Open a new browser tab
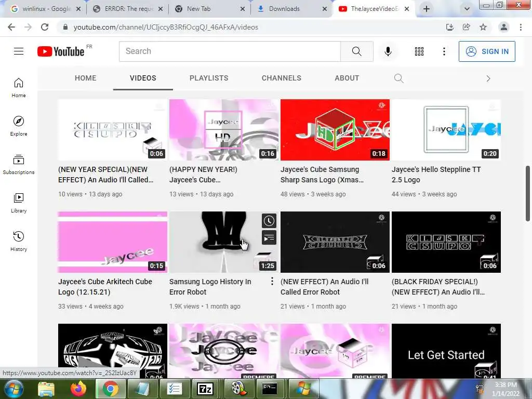The image size is (532, 399). coord(427,9)
